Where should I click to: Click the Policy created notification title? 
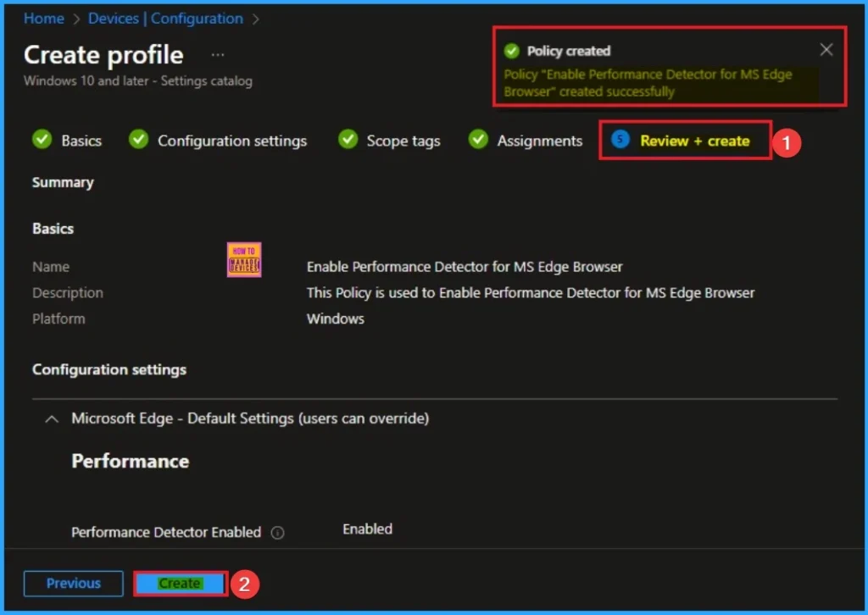(x=569, y=51)
